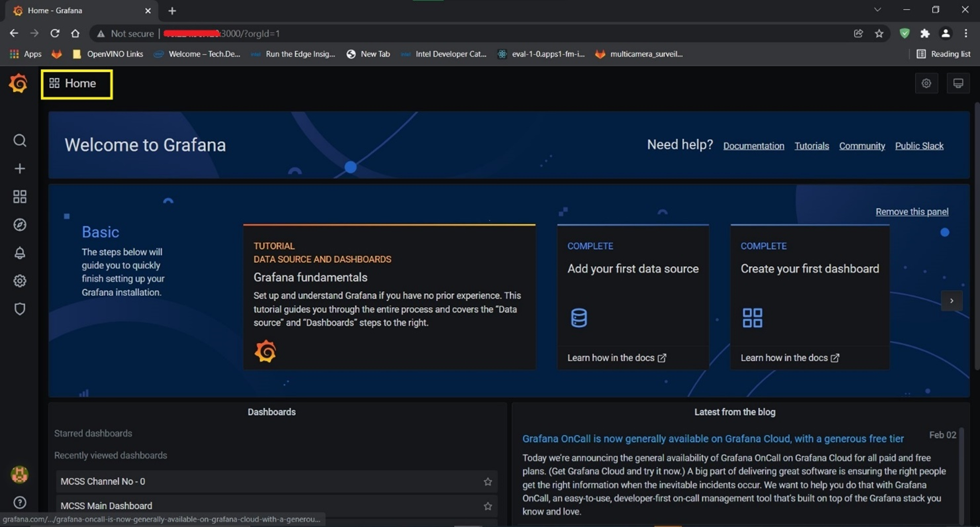This screenshot has width=980, height=527.
Task: Open the Server Admin shield icon
Action: pos(20,309)
